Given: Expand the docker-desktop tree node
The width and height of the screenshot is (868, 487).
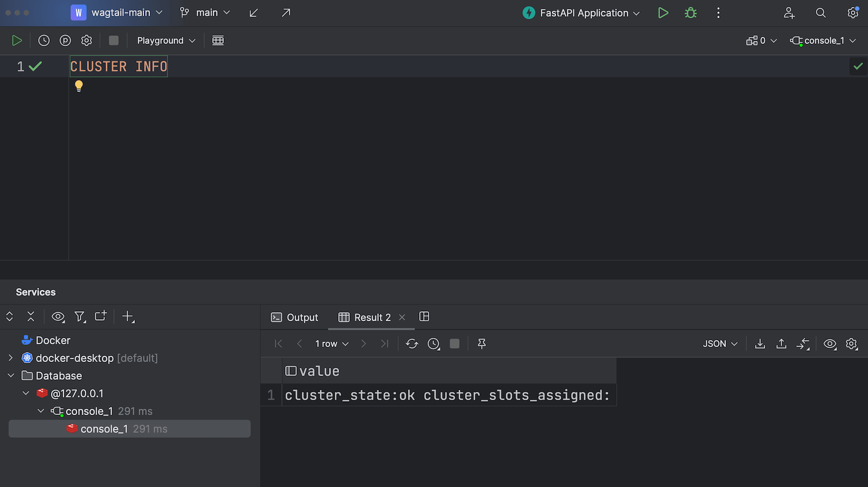Looking at the screenshot, I should point(11,358).
